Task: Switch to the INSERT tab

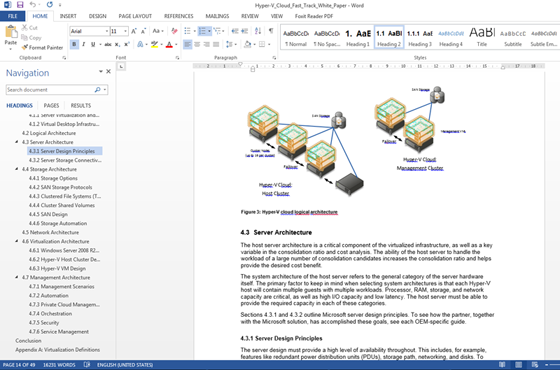Action: pyautogui.click(x=68, y=16)
